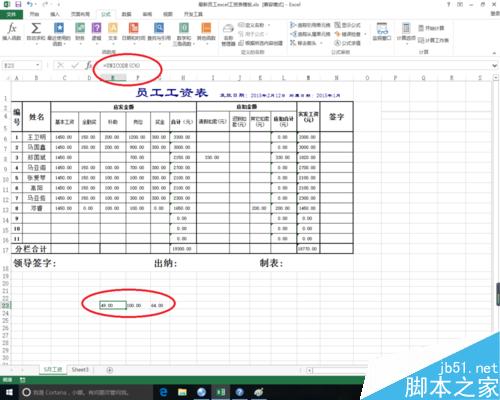Click the 分栏合计 row label
Screen dimensions: 500x400
pyautogui.click(x=31, y=249)
